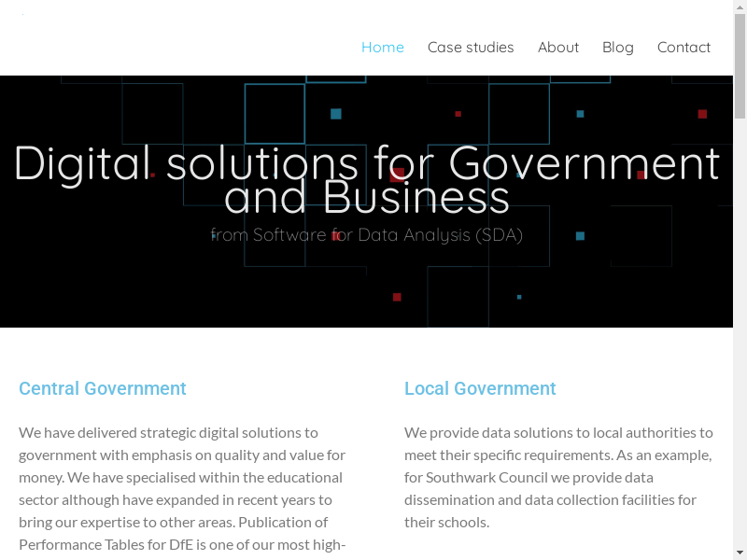
Task: Click the small blue square below '(SDA)'
Action: [x=519, y=297]
